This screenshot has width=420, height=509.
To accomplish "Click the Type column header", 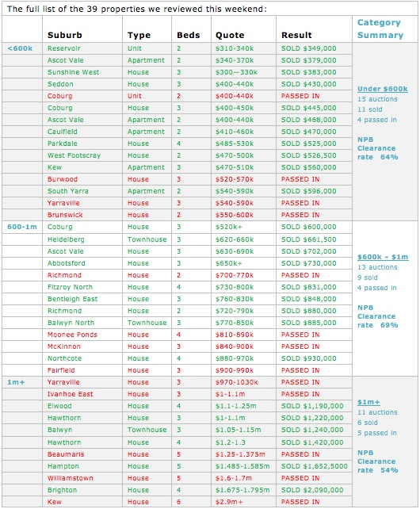I will 139,35.
